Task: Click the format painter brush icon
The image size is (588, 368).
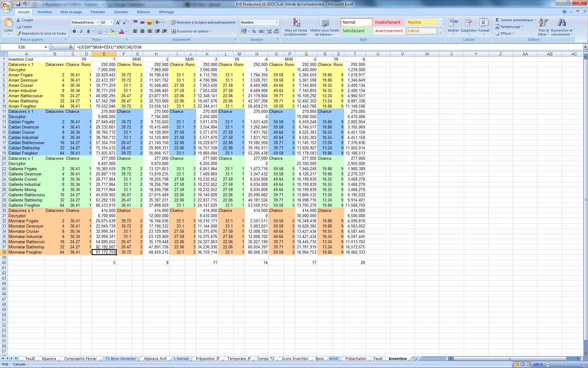Action: pyautogui.click(x=18, y=33)
